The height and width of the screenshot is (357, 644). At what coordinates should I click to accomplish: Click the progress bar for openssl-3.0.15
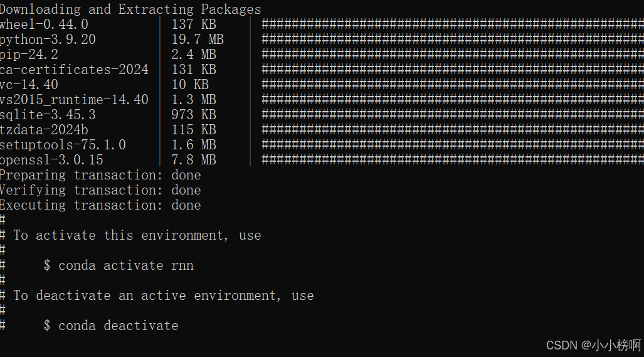point(453,160)
